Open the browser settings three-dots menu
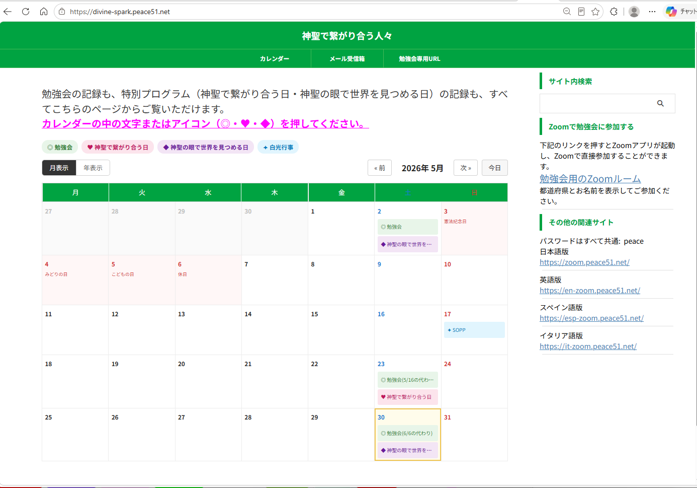 pyautogui.click(x=652, y=12)
